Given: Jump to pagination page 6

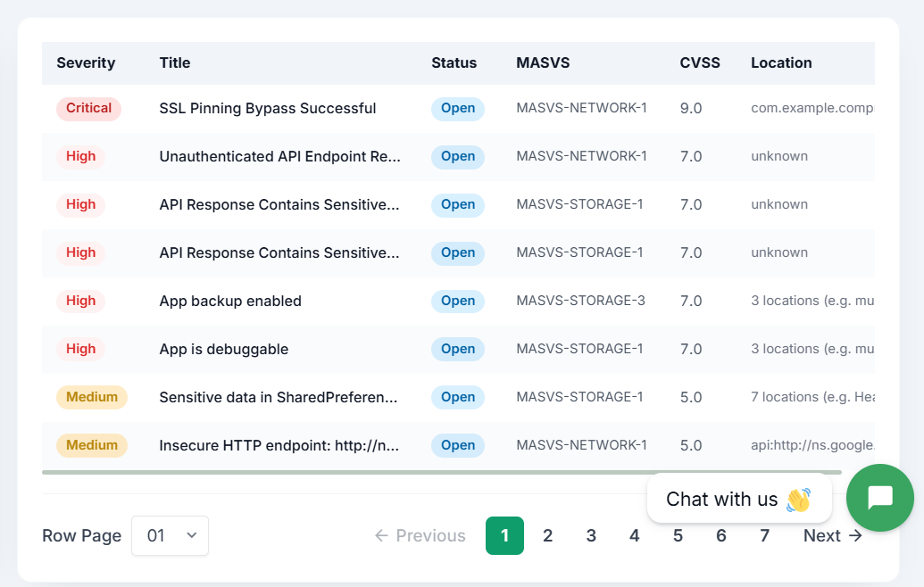Looking at the screenshot, I should [720, 535].
